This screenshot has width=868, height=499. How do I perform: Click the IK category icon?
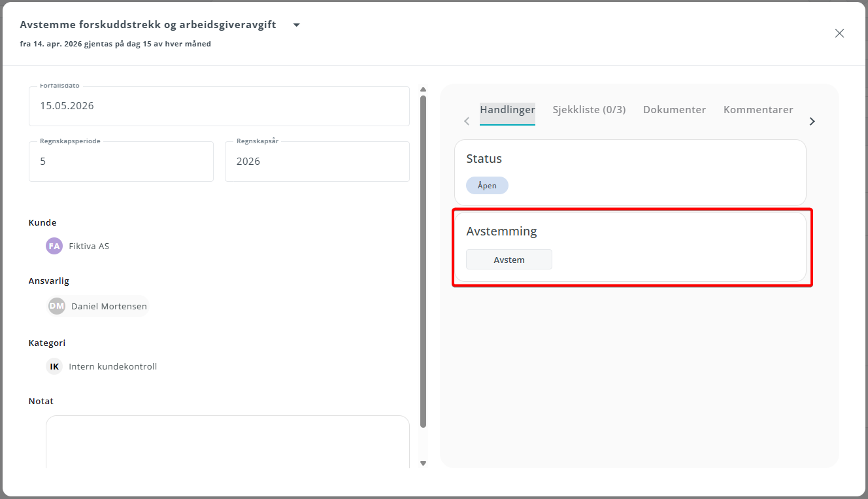tap(54, 366)
